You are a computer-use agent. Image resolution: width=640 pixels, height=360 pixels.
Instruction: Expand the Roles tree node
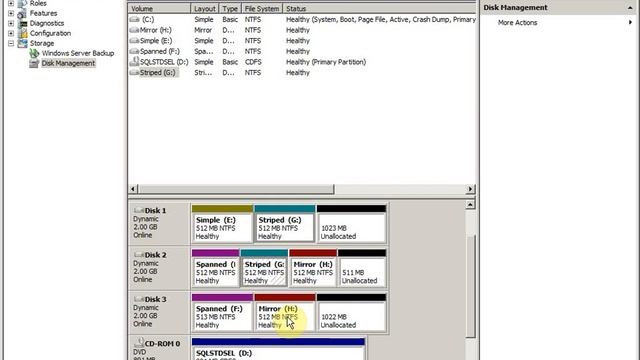11,3
